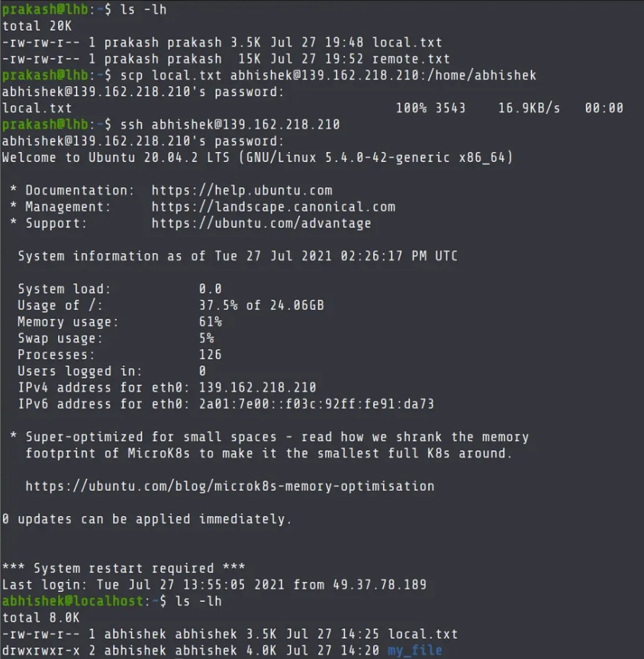This screenshot has width=644, height=659.
Task: Click the IPv6 address value for eth0
Action: (x=316, y=404)
